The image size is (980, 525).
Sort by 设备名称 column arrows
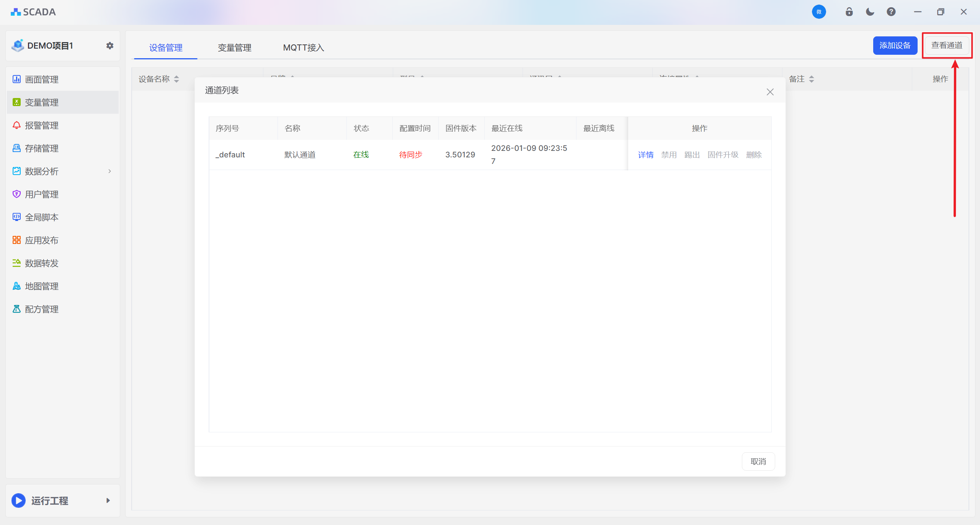tap(176, 79)
